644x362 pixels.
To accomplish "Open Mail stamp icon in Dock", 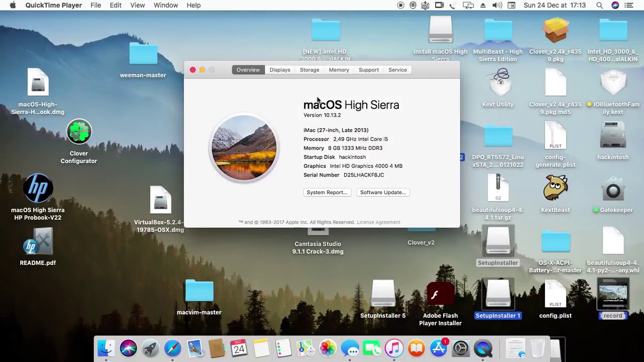I will point(195,348).
